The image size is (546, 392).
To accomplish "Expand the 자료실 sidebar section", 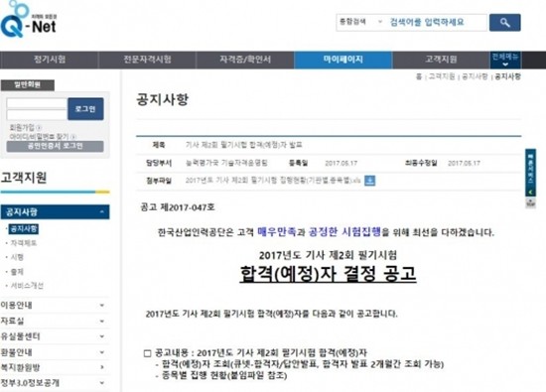I will 55,321.
